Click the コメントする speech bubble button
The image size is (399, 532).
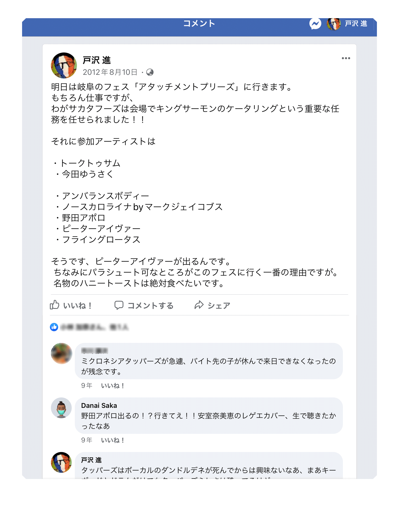(x=144, y=305)
